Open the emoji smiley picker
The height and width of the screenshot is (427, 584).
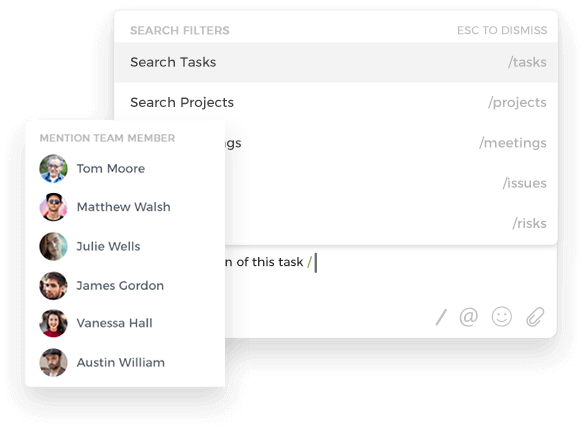click(x=502, y=317)
